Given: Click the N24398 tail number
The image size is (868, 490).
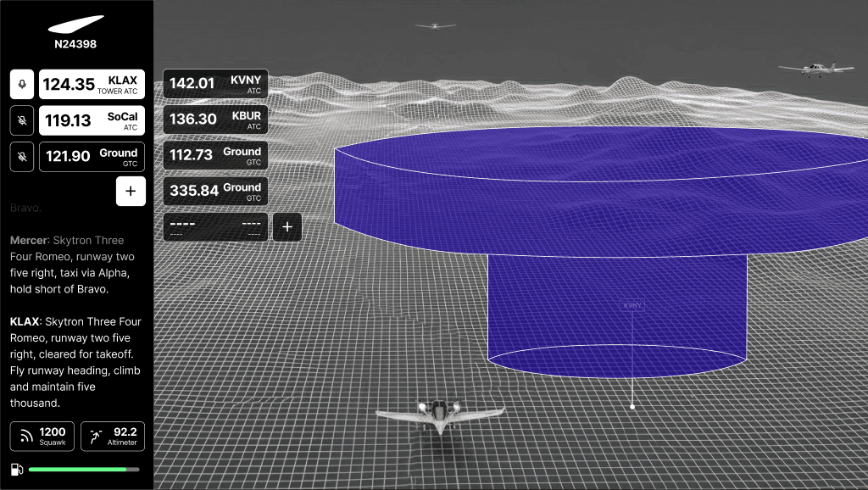Looking at the screenshot, I should coord(75,44).
